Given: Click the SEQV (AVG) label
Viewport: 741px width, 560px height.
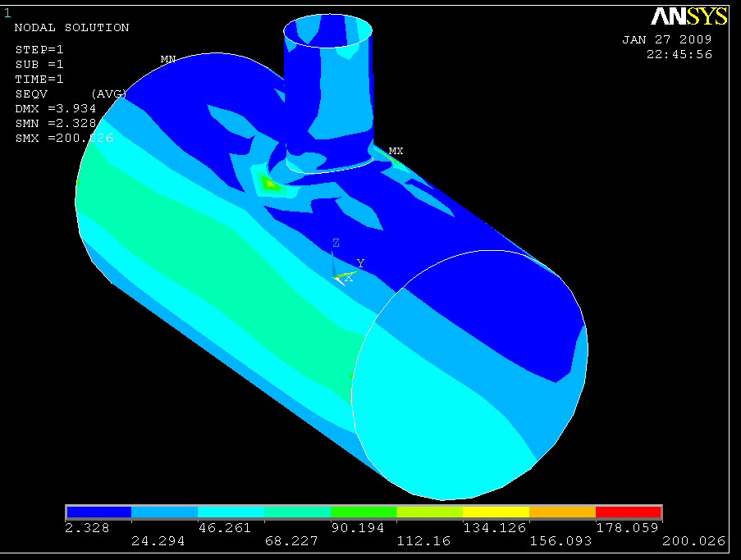Looking at the screenshot, I should click(70, 94).
